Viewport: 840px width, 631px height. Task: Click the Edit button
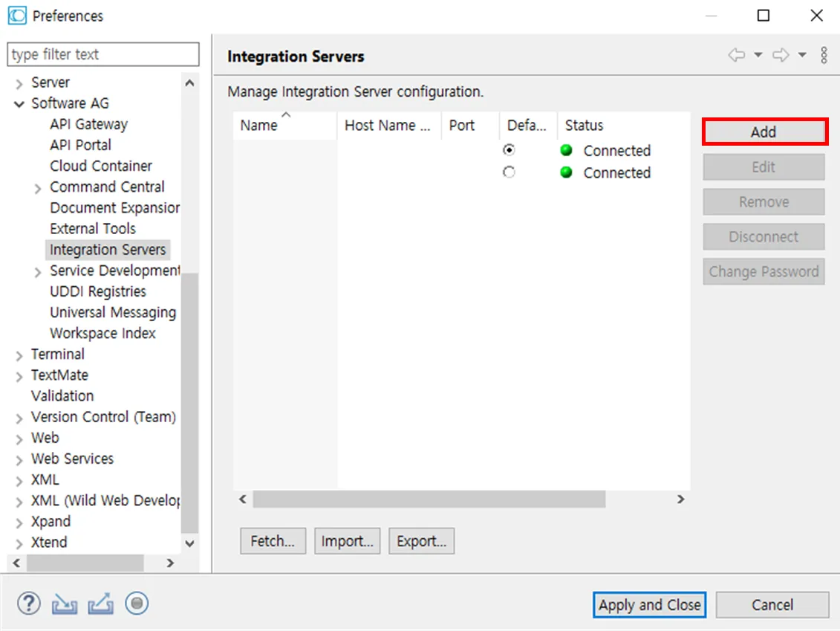(764, 166)
